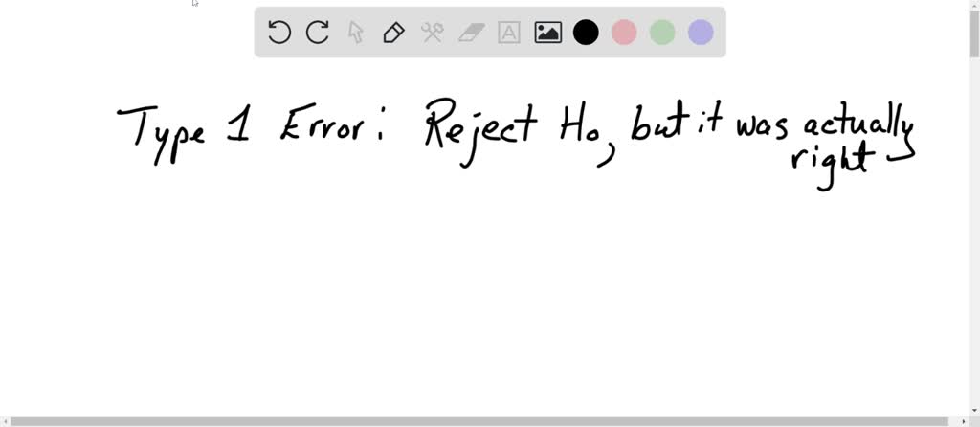Set pen color to green
980x427 pixels.
tap(662, 32)
